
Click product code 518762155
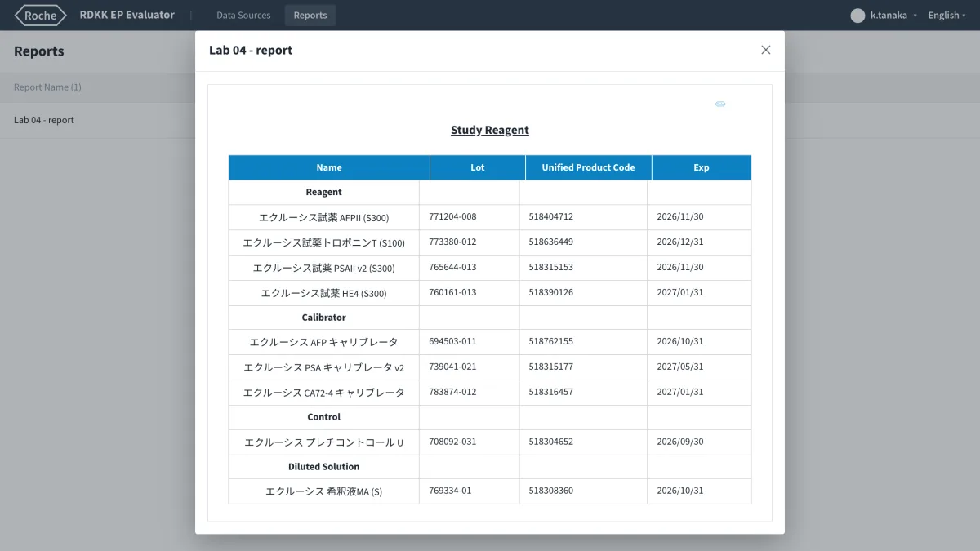point(550,342)
